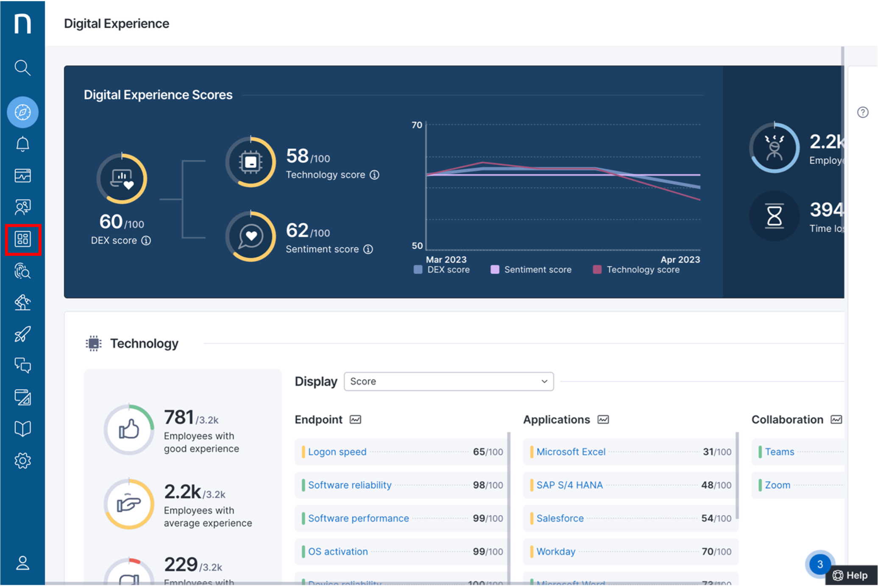The height and width of the screenshot is (588, 880).
Task: Select the fingerprint discovery icon in sidebar
Action: point(22,271)
